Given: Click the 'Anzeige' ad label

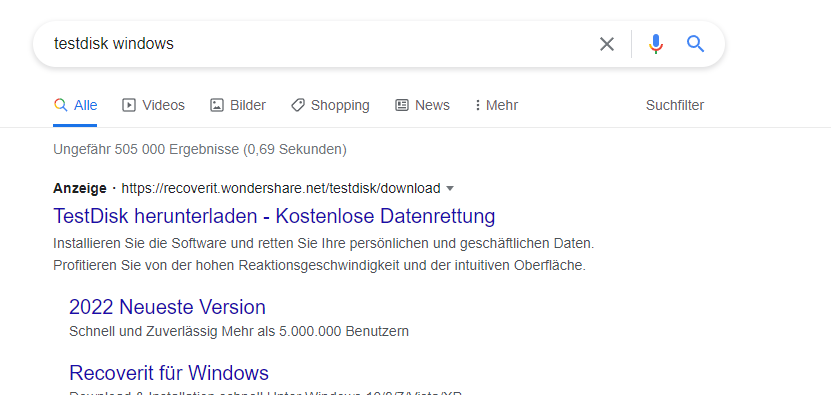Looking at the screenshot, I should pos(79,188).
